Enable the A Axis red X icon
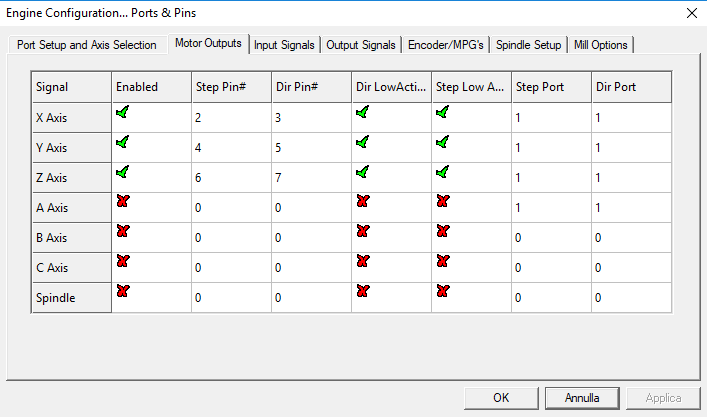 [123, 201]
